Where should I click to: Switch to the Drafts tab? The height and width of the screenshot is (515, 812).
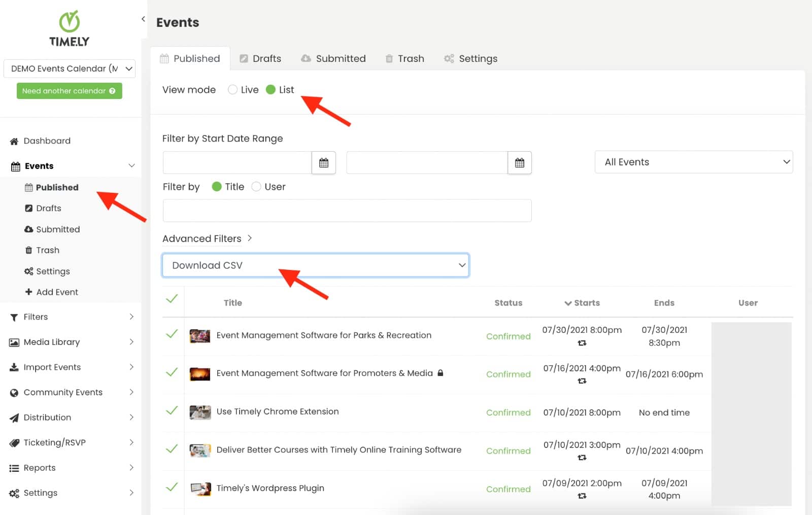pyautogui.click(x=260, y=59)
